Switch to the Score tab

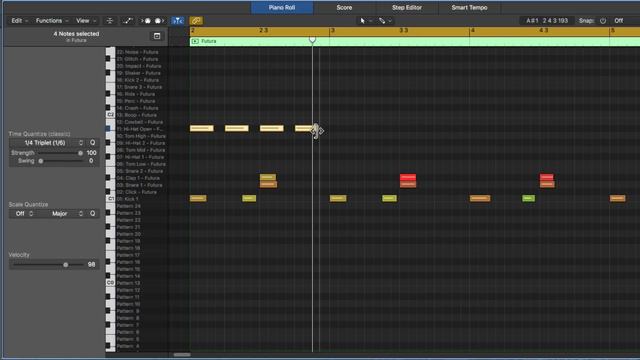tap(344, 7)
